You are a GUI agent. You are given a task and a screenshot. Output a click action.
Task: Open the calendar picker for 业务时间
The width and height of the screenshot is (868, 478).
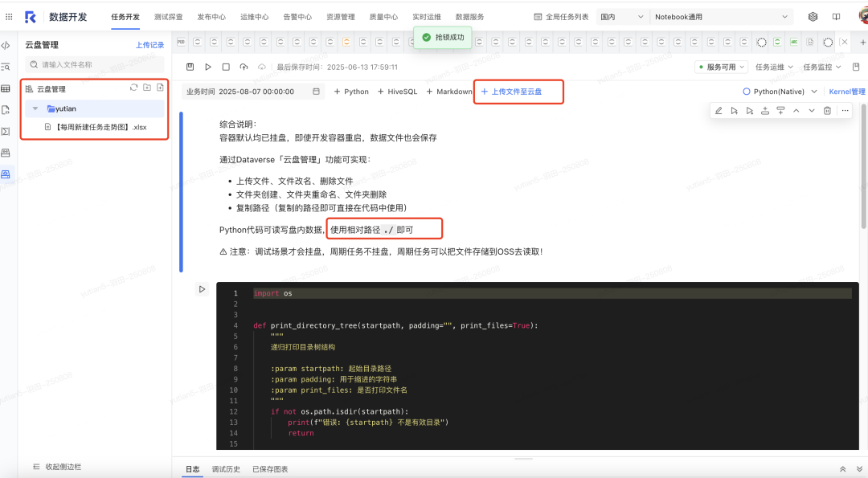pos(316,92)
